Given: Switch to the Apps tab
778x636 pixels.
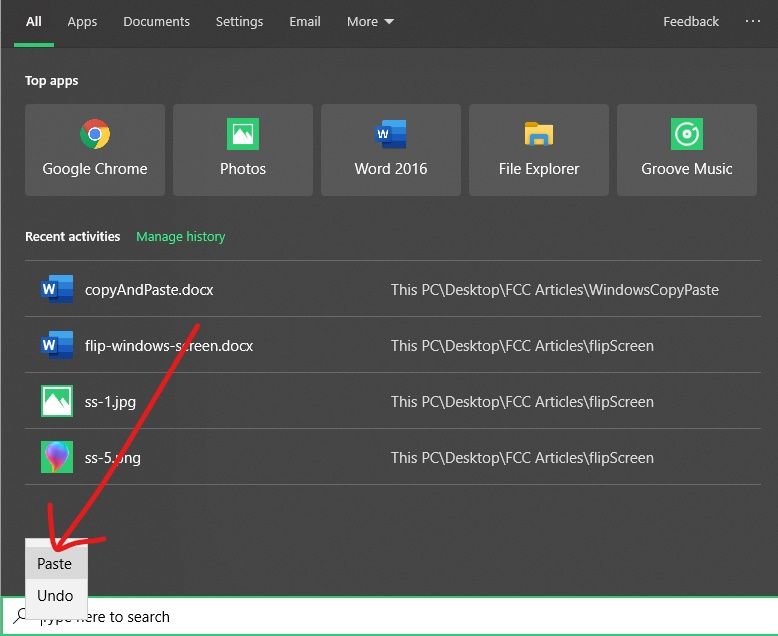Looking at the screenshot, I should pyautogui.click(x=82, y=22).
